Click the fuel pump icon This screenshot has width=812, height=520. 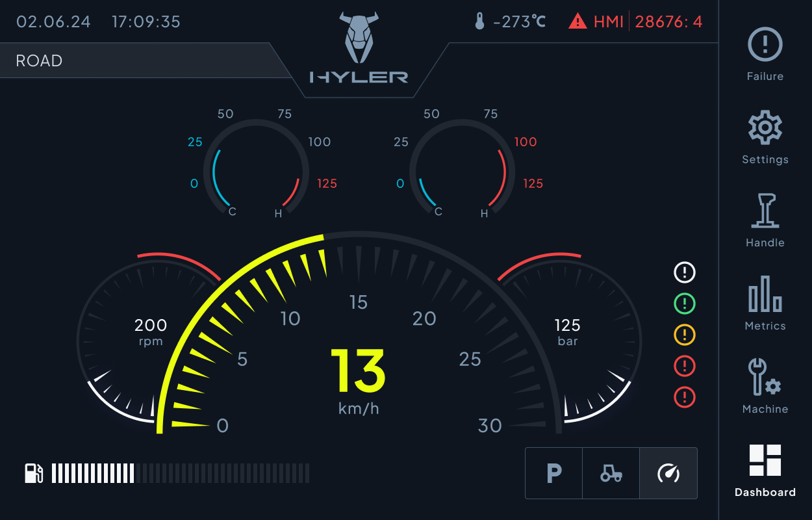click(34, 473)
